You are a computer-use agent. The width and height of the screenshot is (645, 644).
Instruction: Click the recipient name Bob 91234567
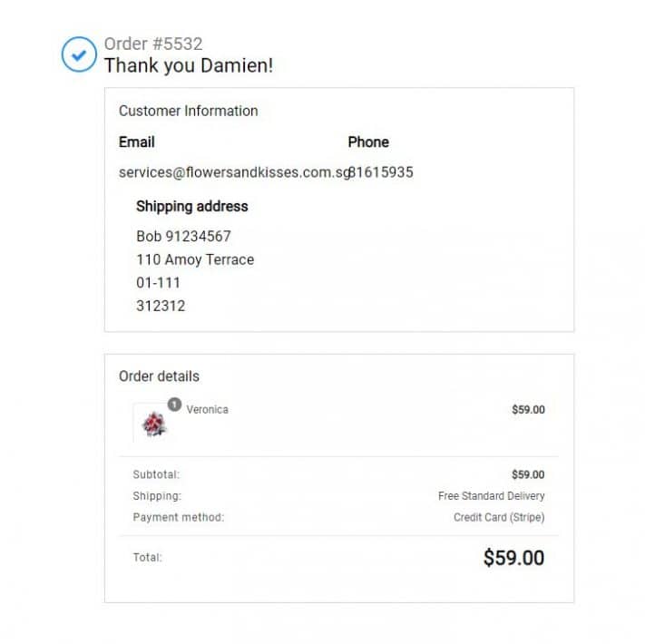click(183, 236)
